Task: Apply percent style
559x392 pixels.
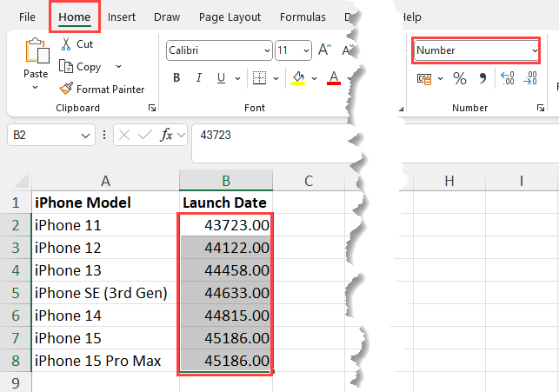Action: click(460, 78)
